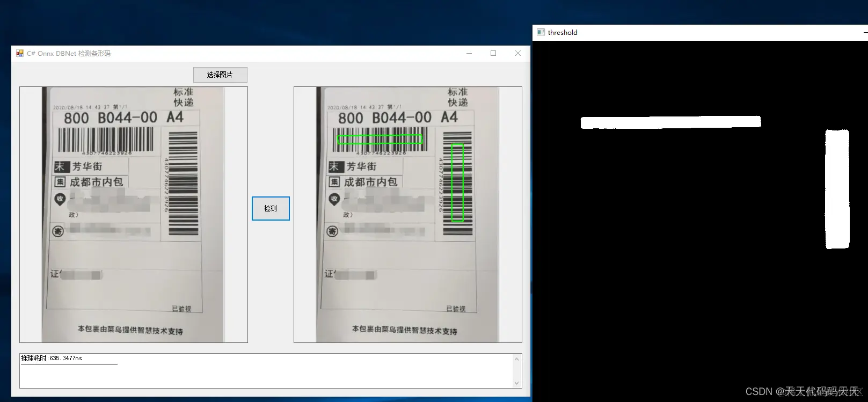Click the threshold window title icon
The image size is (868, 402).
point(541,32)
